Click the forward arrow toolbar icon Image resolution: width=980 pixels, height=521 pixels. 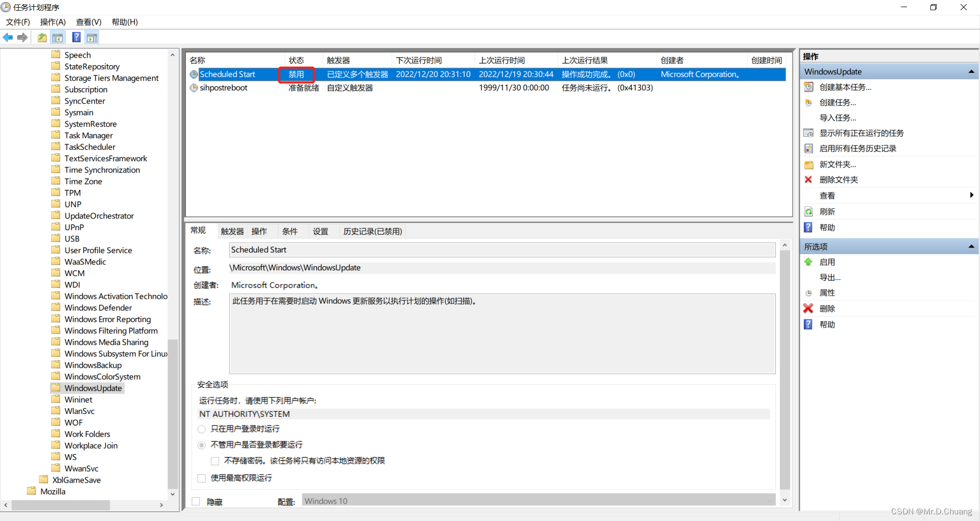[22, 37]
